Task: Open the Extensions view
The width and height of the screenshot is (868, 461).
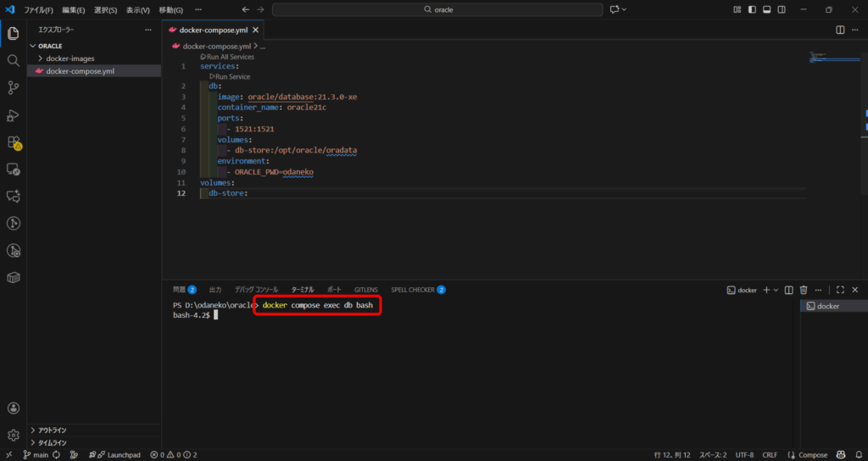Action: (14, 142)
